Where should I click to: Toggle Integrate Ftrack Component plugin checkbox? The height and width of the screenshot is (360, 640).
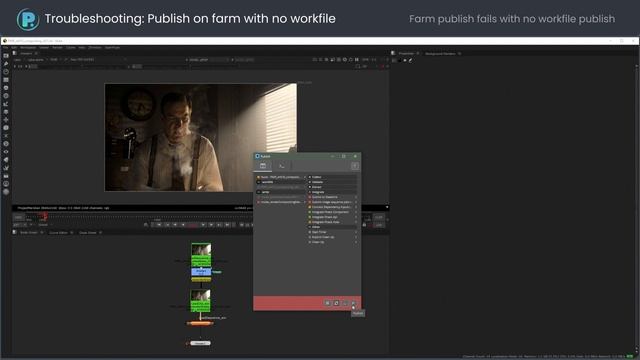[x=310, y=212]
